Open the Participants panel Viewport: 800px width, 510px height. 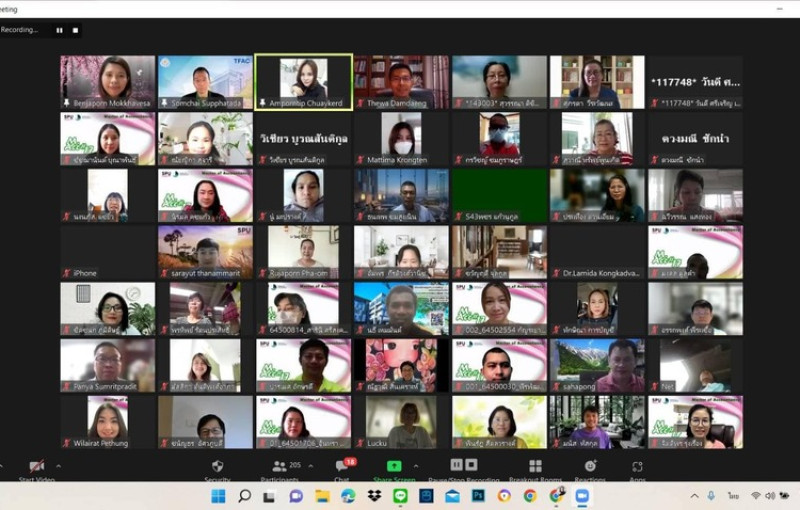280,466
